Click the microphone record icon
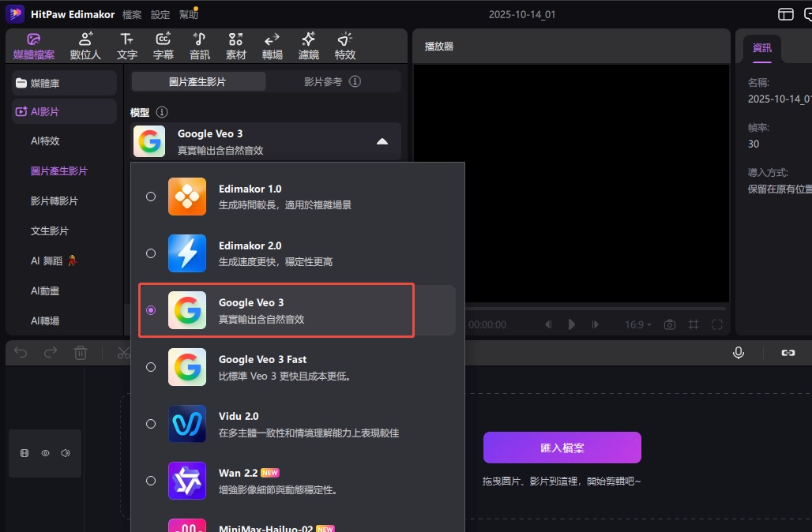 click(x=739, y=353)
